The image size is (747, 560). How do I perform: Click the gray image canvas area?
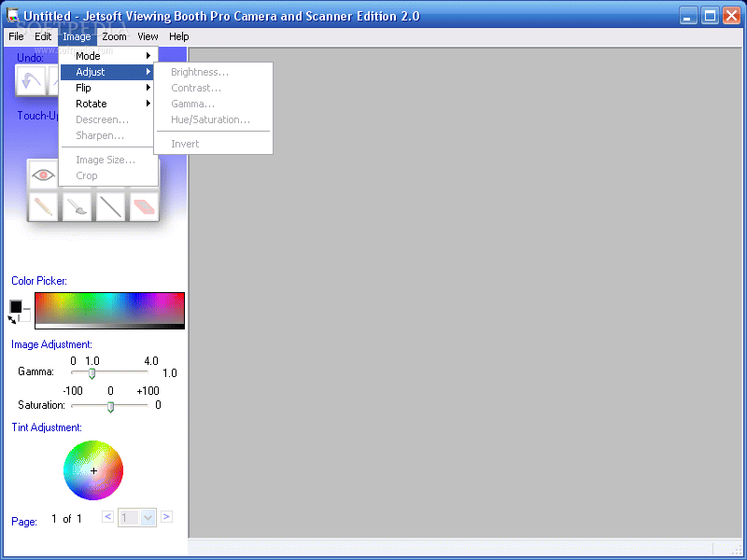tap(465, 293)
